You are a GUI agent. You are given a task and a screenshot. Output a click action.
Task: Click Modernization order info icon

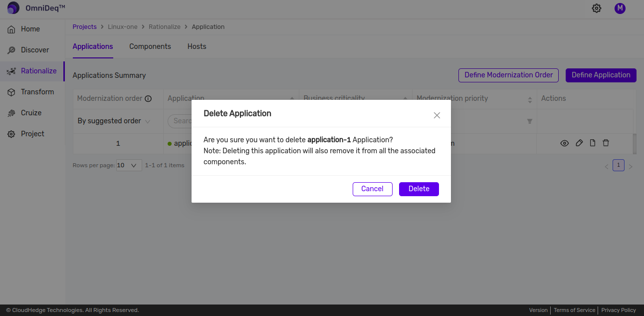pyautogui.click(x=148, y=99)
